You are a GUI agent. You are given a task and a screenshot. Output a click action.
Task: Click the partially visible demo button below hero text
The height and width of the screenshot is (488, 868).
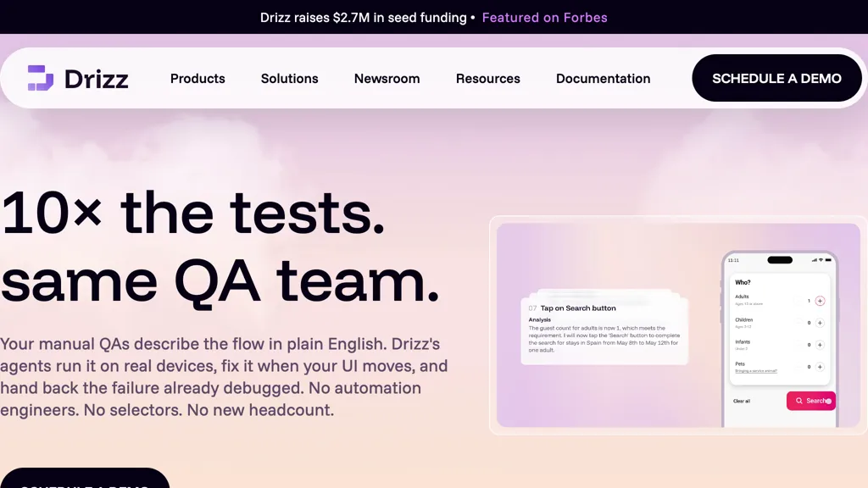coord(85,478)
